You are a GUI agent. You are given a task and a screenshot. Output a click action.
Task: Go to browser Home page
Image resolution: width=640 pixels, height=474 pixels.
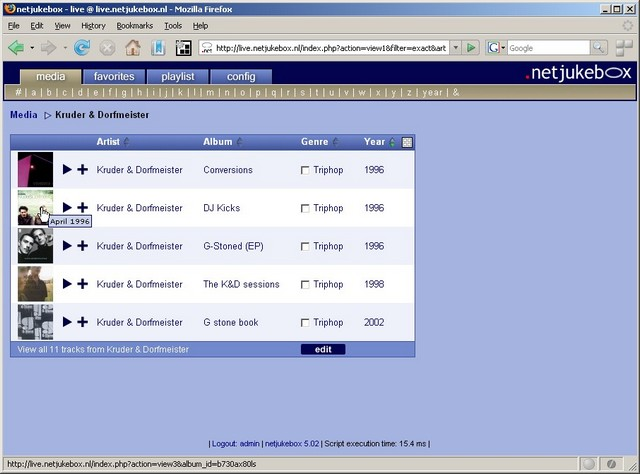tap(133, 48)
